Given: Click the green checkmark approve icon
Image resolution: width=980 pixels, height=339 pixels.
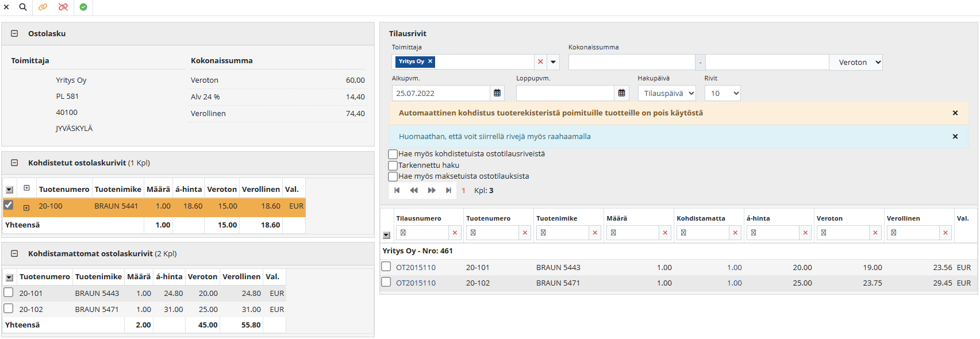Looking at the screenshot, I should coord(83,7).
